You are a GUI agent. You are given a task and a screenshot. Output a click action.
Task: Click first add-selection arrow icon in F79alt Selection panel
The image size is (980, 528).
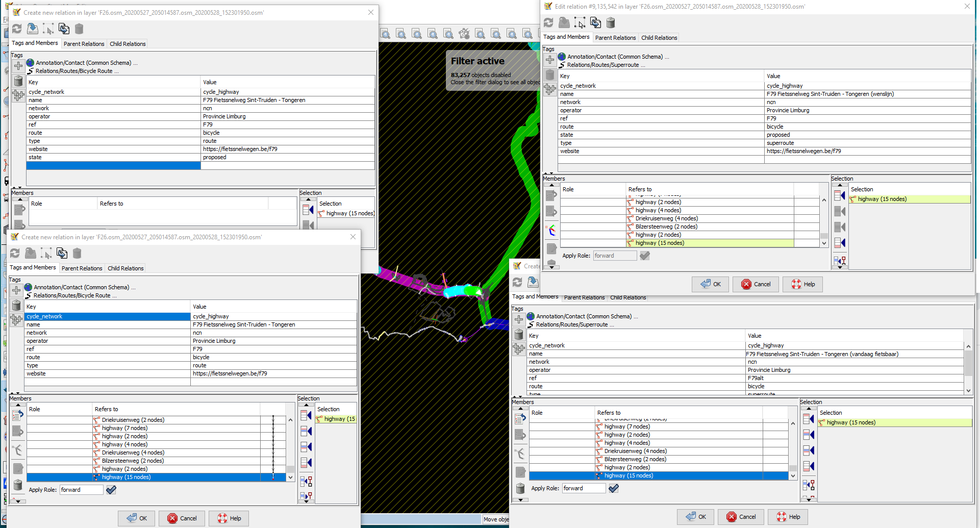(809, 419)
